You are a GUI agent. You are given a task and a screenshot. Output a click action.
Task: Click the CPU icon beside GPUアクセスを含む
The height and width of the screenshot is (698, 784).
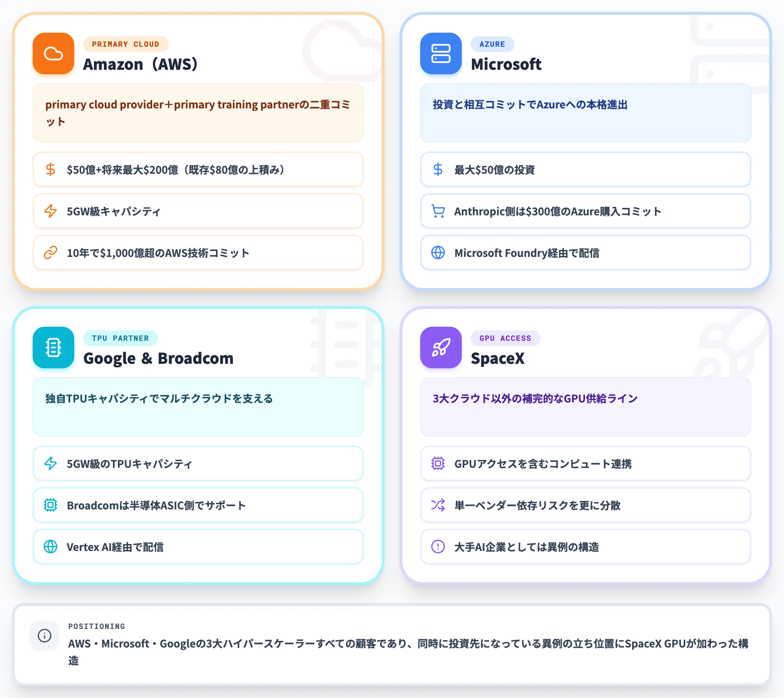point(438,464)
